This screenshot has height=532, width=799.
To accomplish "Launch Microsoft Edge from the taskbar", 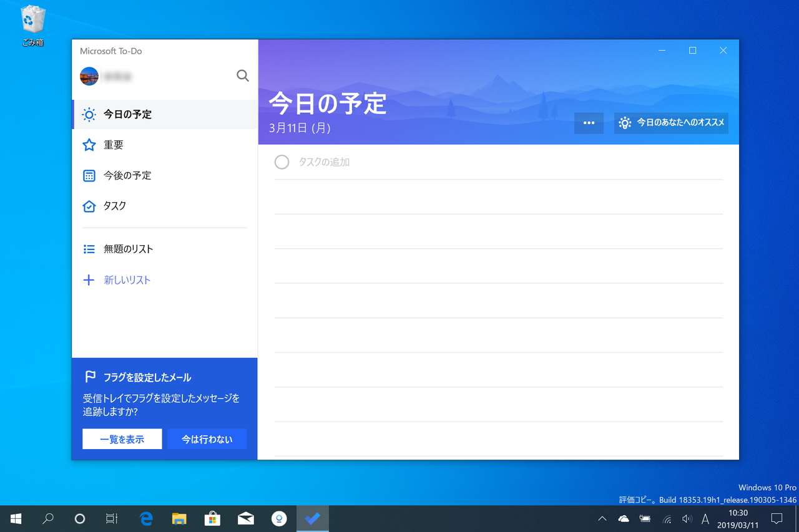I will point(145,518).
